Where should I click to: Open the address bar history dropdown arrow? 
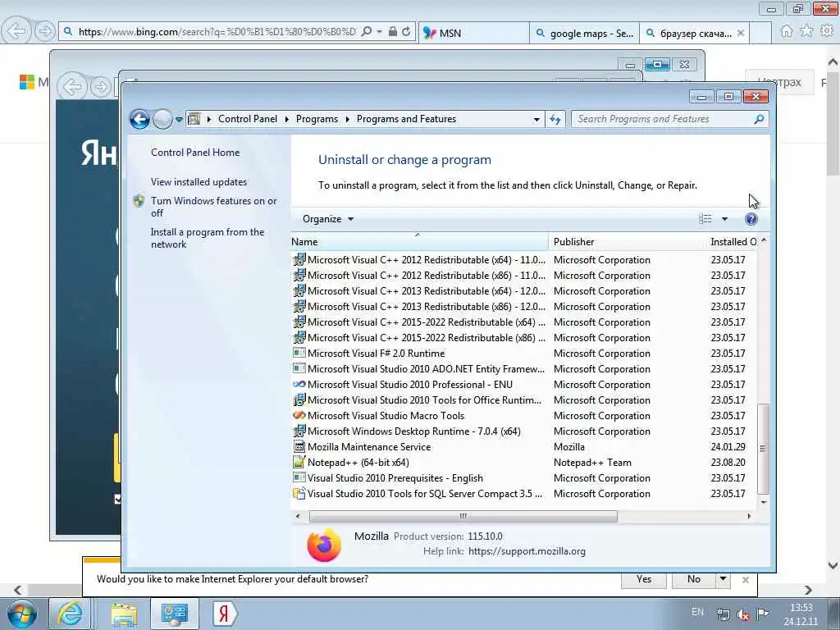[x=536, y=120]
